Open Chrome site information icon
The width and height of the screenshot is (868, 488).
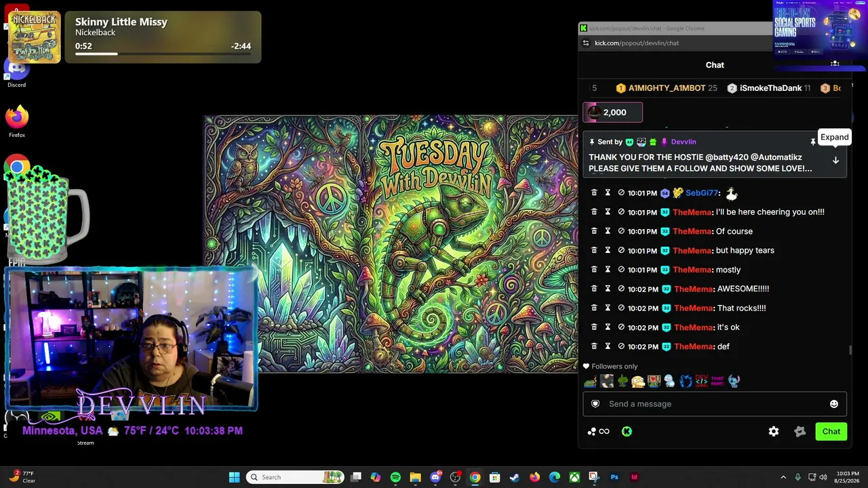coord(586,43)
